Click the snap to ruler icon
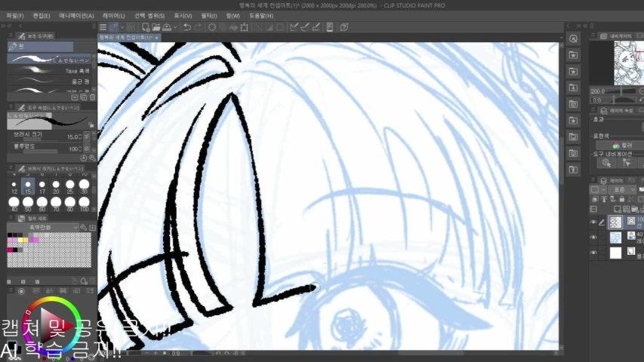The image size is (644, 362). click(294, 27)
